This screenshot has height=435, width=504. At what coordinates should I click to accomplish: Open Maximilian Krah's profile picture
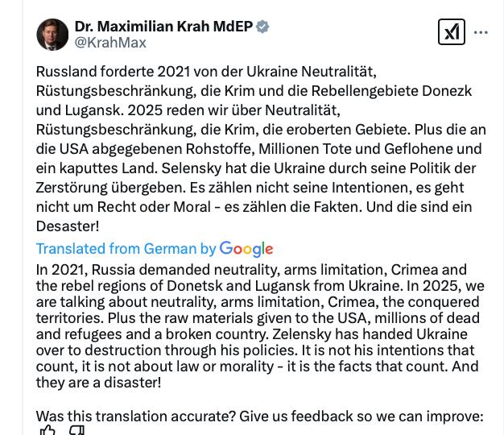pyautogui.click(x=52, y=35)
